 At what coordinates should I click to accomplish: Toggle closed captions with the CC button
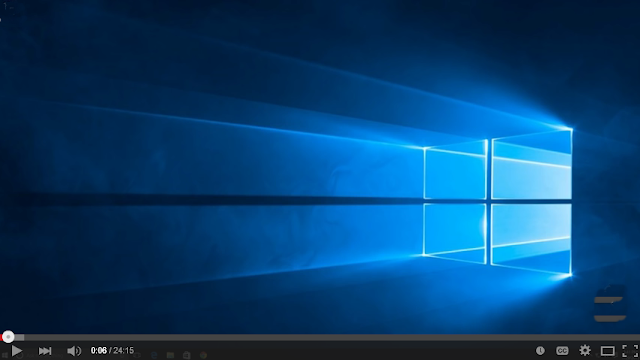[x=562, y=351]
